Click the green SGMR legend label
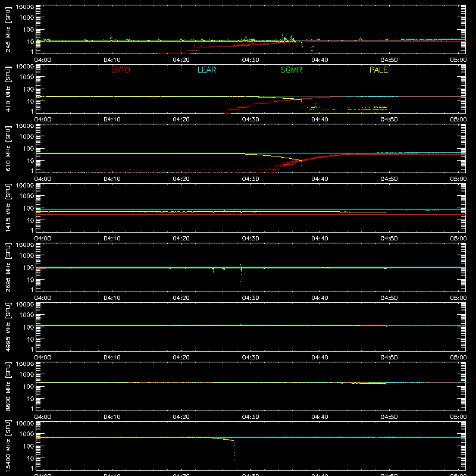Screen dimensions: 476x476 point(291,70)
